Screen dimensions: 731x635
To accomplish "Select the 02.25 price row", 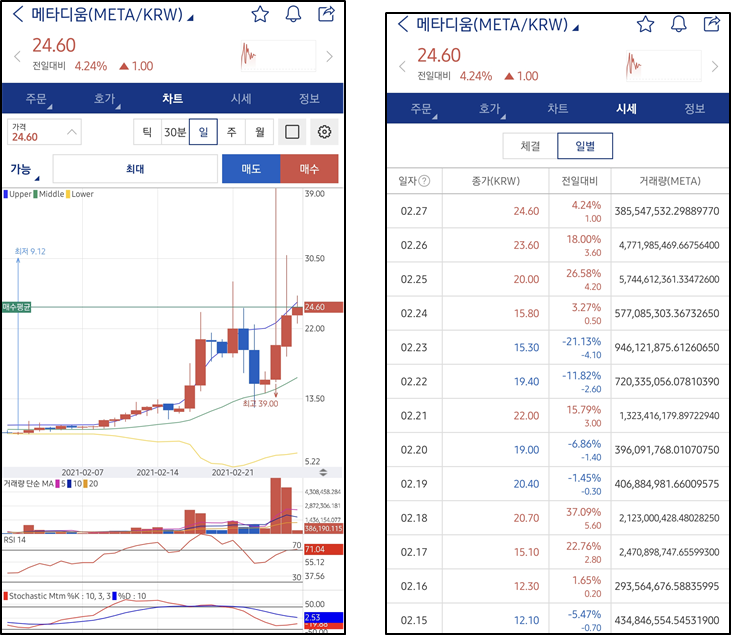I will [x=558, y=279].
